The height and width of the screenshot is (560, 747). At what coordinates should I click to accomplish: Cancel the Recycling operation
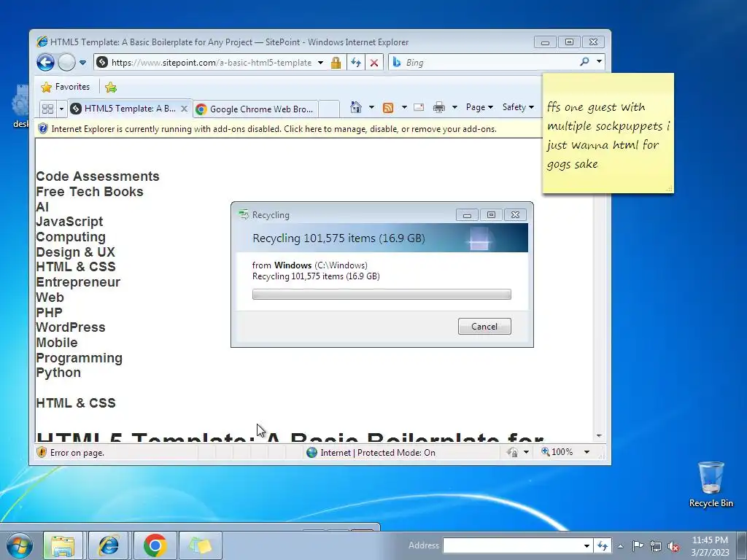click(484, 326)
